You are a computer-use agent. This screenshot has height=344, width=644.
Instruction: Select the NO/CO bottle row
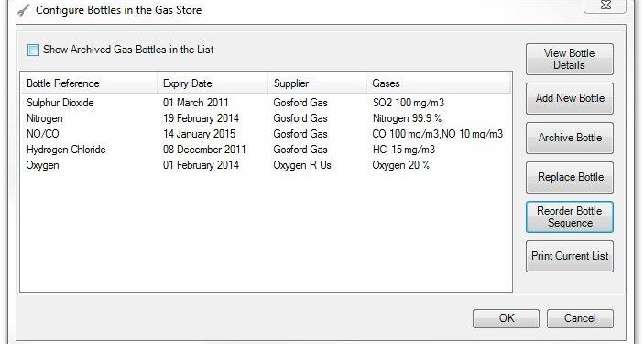pyautogui.click(x=267, y=134)
